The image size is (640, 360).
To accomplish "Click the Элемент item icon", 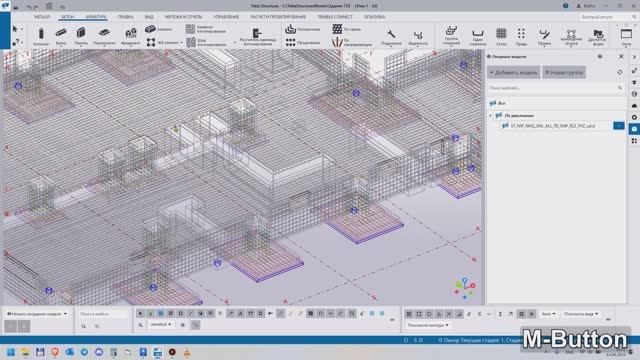I will 150,29.
